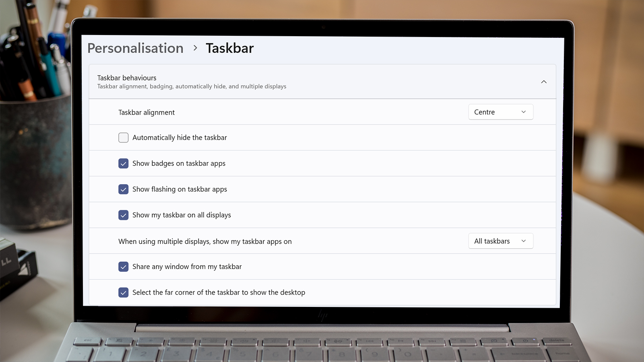Open the Taskbar alignment Centre dropdown

[x=501, y=112]
